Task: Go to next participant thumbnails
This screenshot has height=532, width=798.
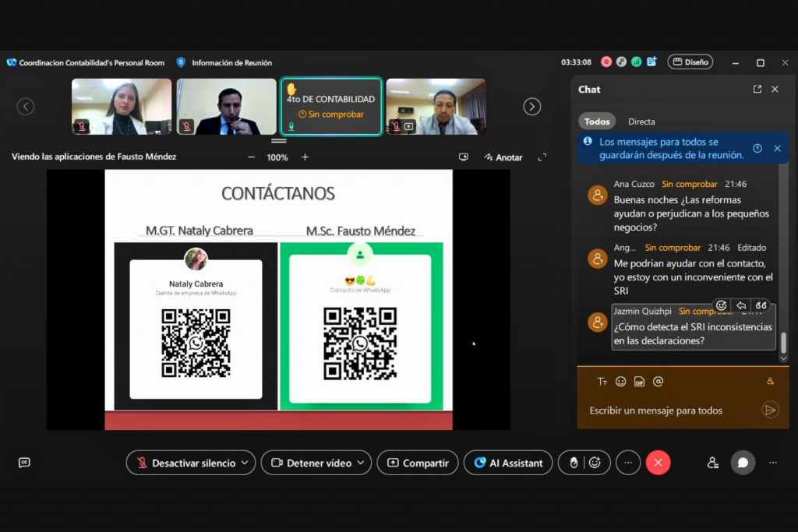Action: (x=531, y=106)
